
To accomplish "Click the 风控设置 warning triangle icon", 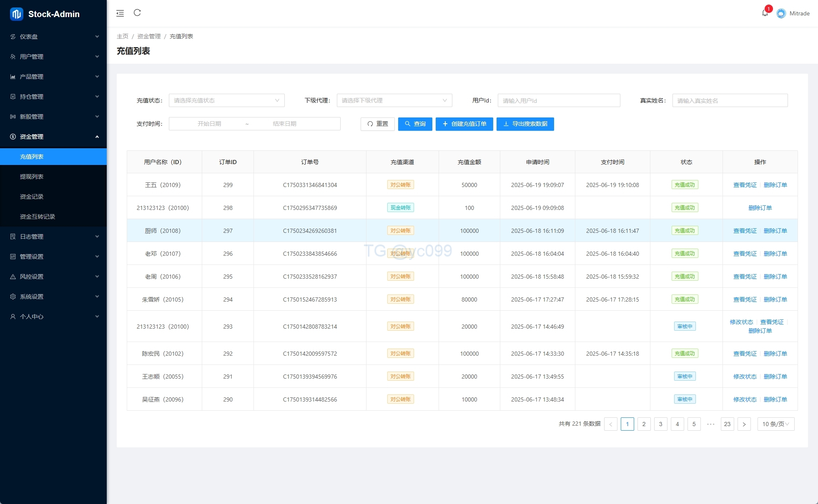I will tap(13, 277).
